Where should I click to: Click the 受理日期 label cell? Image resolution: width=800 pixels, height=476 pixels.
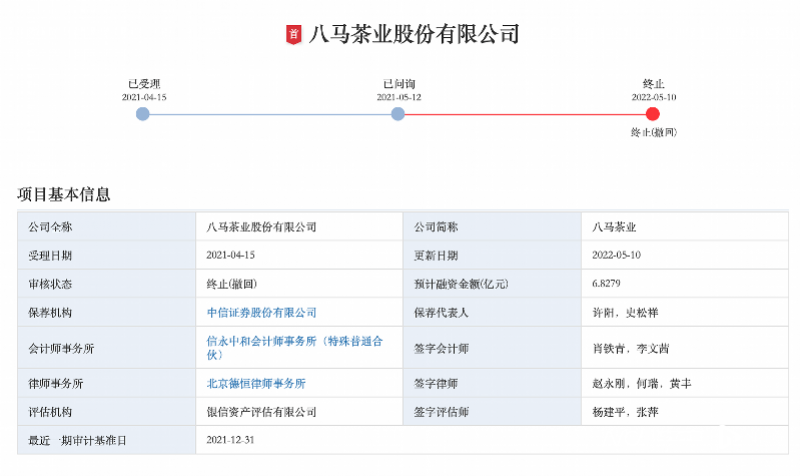[x=107, y=255]
